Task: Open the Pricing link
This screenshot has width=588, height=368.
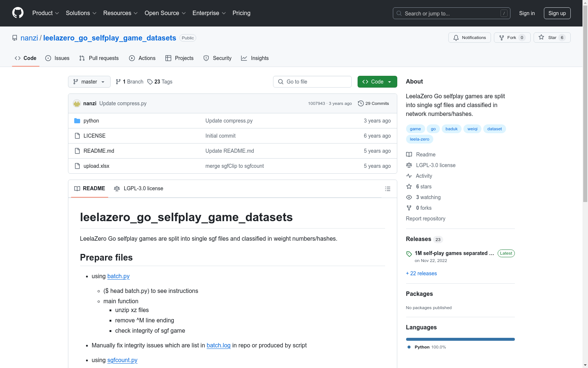Action: (241, 13)
